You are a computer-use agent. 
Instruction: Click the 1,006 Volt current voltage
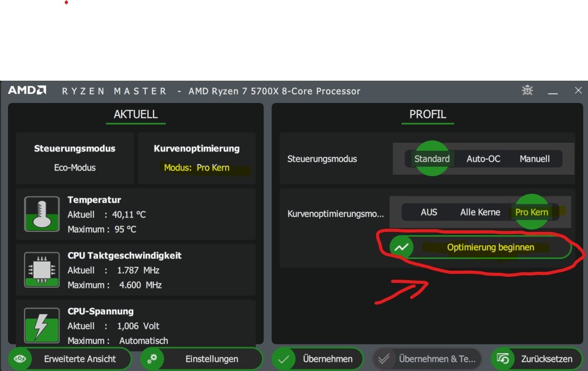(138, 326)
